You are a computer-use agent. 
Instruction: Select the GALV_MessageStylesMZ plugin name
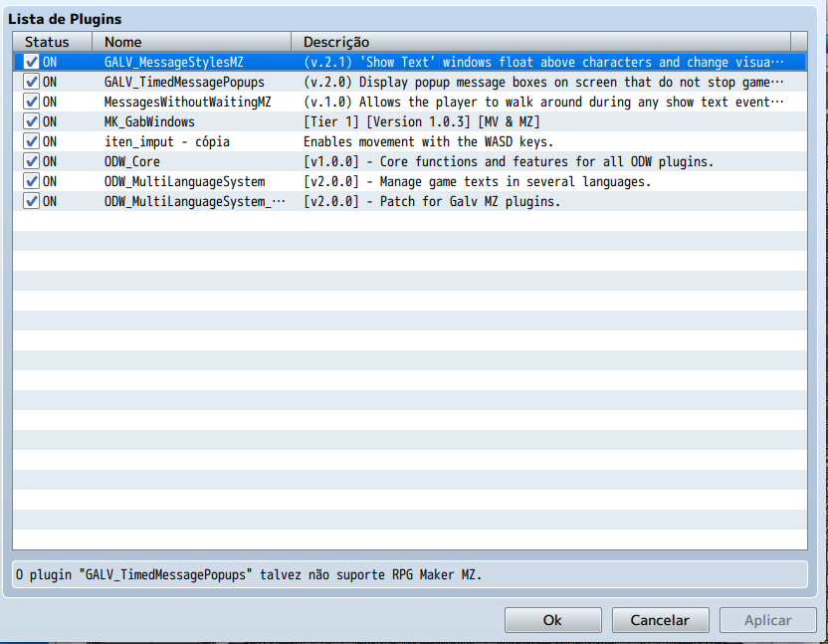pyautogui.click(x=174, y=63)
